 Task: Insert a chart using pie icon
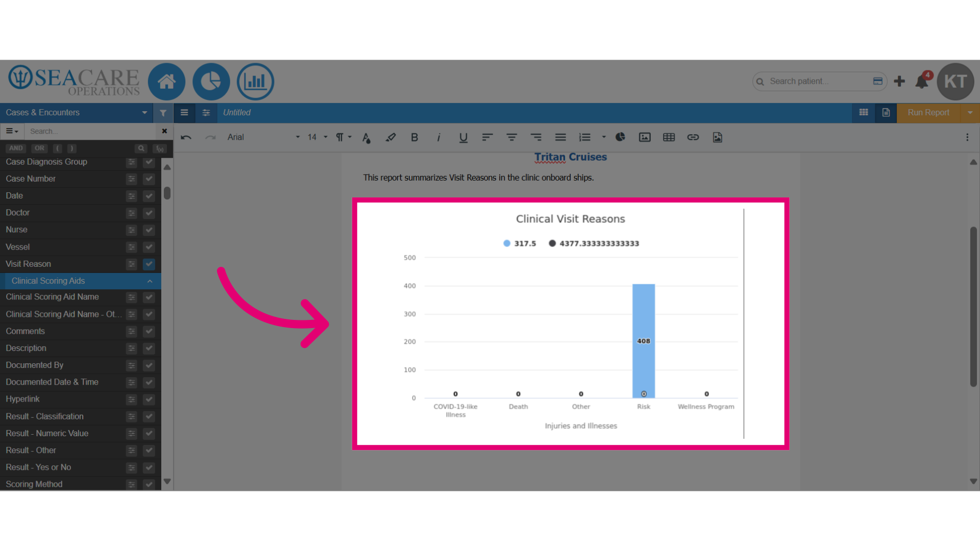click(x=620, y=137)
